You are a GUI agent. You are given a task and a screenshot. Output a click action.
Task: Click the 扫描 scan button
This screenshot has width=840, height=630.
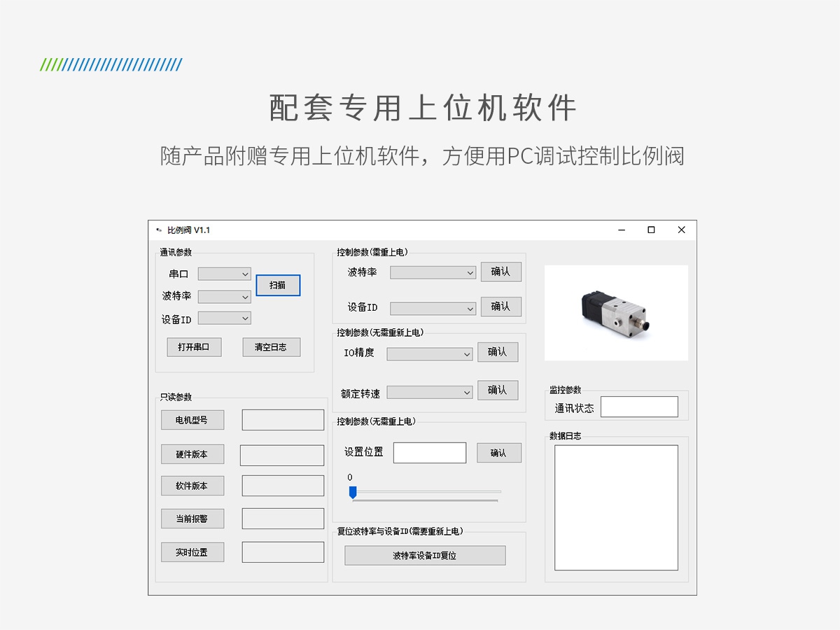click(278, 285)
